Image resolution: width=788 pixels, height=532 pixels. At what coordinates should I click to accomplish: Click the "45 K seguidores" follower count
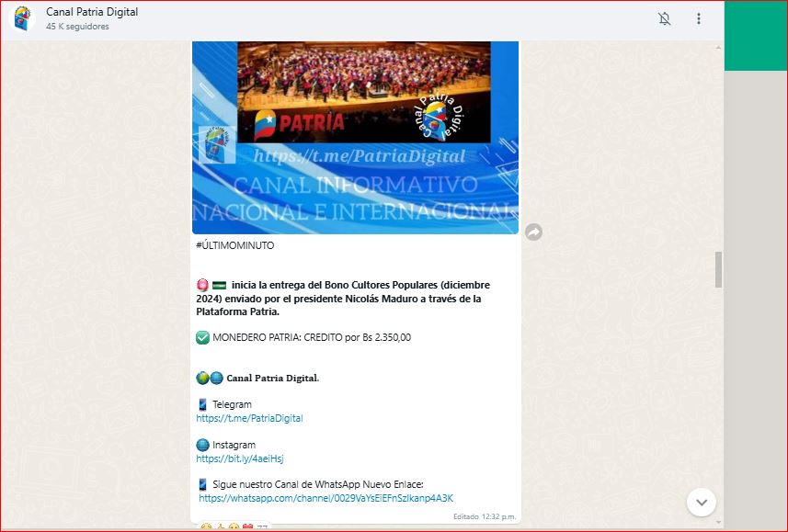click(77, 26)
